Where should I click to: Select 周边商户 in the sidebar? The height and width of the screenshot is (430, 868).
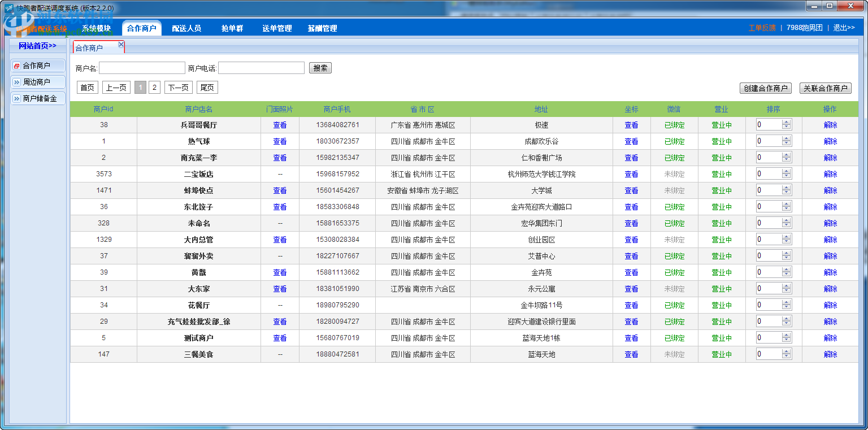pos(38,82)
